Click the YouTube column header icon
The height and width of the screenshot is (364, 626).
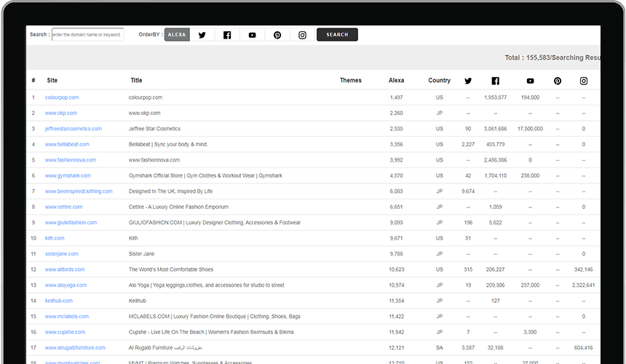530,81
